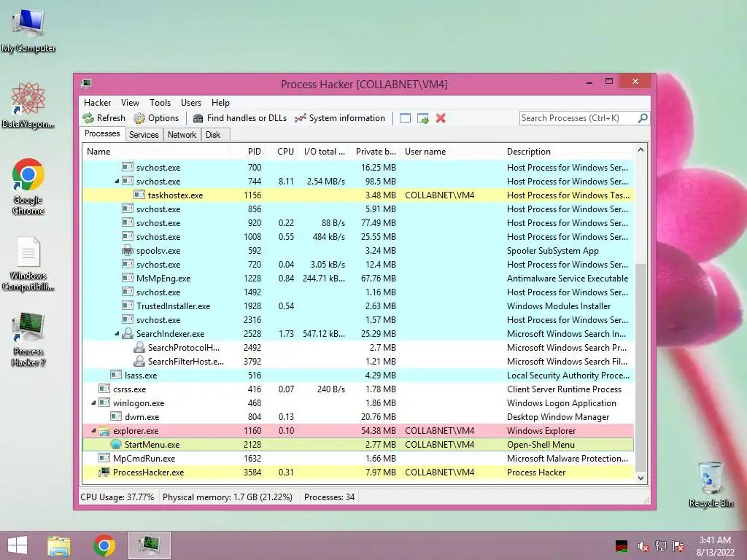Screen dimensions: 747x560
Task: Click the My Computer desktop icon
Action: (28, 31)
